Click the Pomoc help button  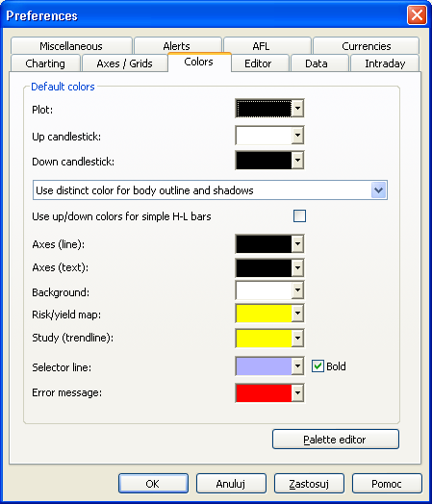(387, 483)
